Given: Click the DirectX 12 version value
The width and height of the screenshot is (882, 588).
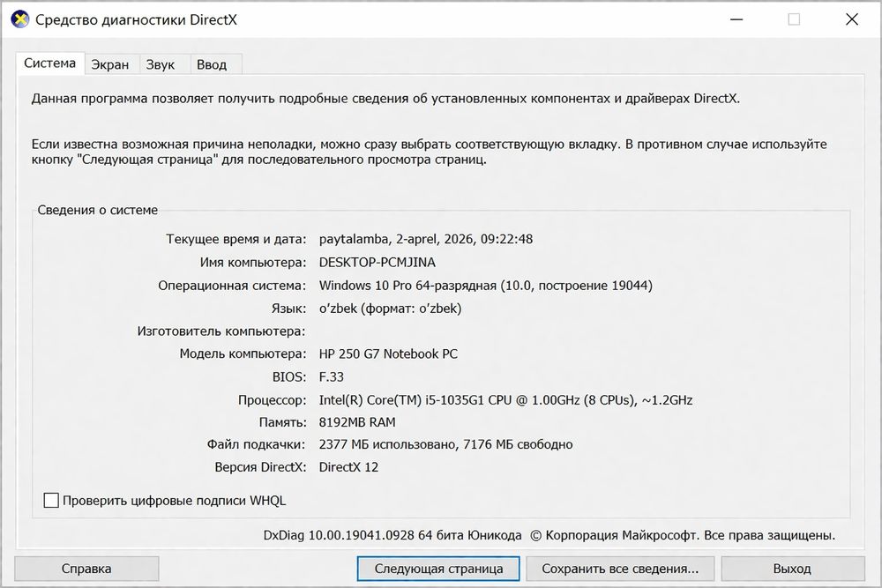Looking at the screenshot, I should click(x=348, y=467).
